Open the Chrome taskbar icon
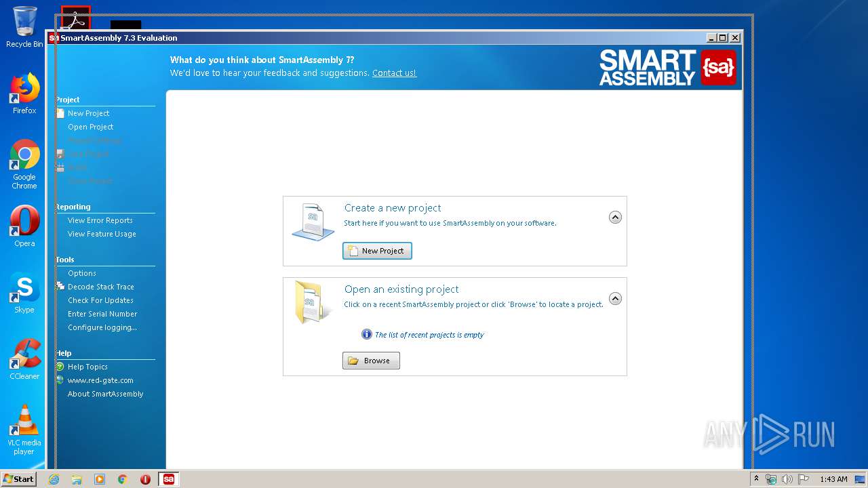868x488 pixels. pyautogui.click(x=122, y=479)
